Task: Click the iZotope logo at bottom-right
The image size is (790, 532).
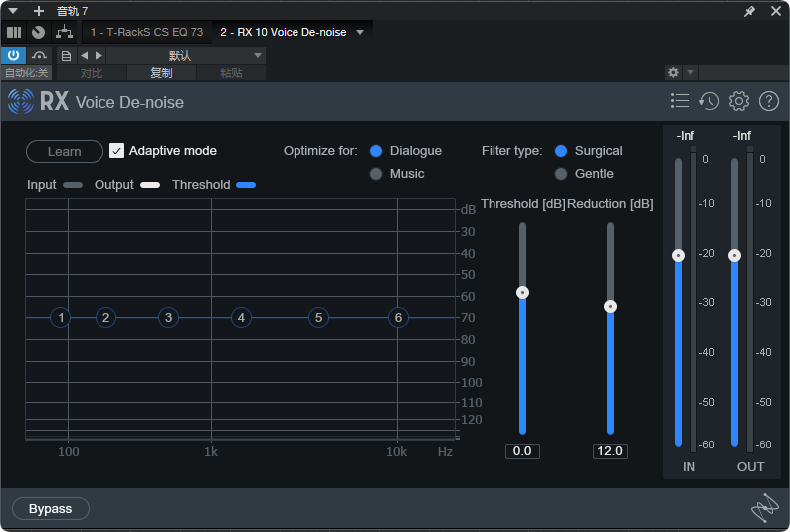Action: pos(765,508)
